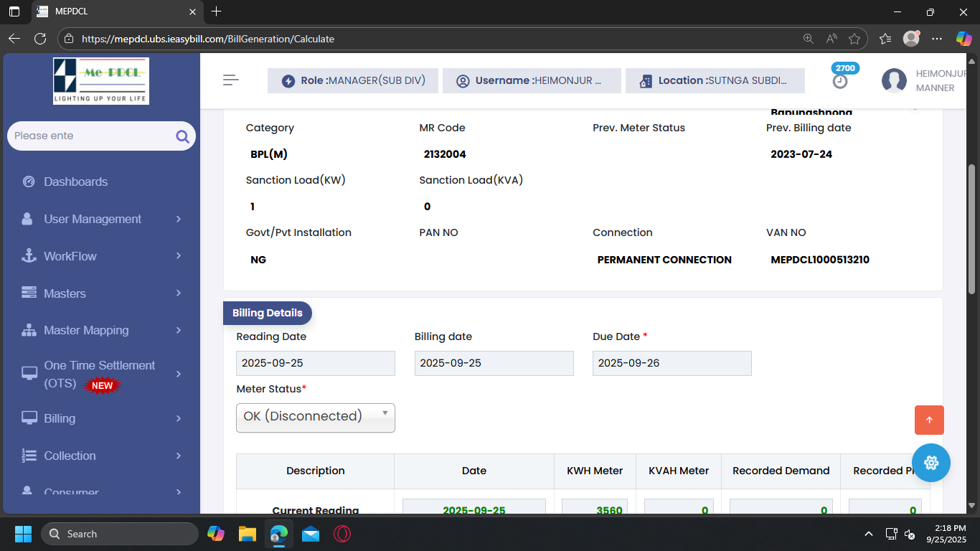Click the Master Mapping hierarchy icon

pos(29,330)
